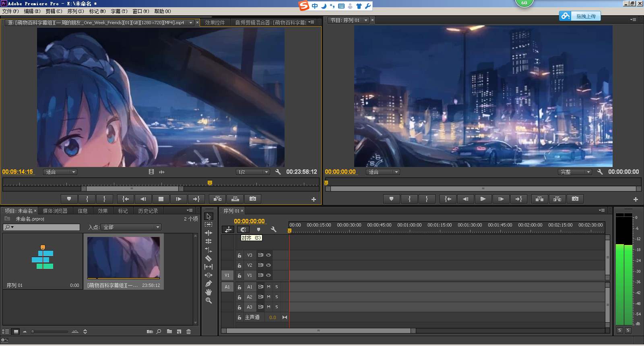Open 文件(F) menu
The height and width of the screenshot is (346, 644).
pyautogui.click(x=10, y=11)
